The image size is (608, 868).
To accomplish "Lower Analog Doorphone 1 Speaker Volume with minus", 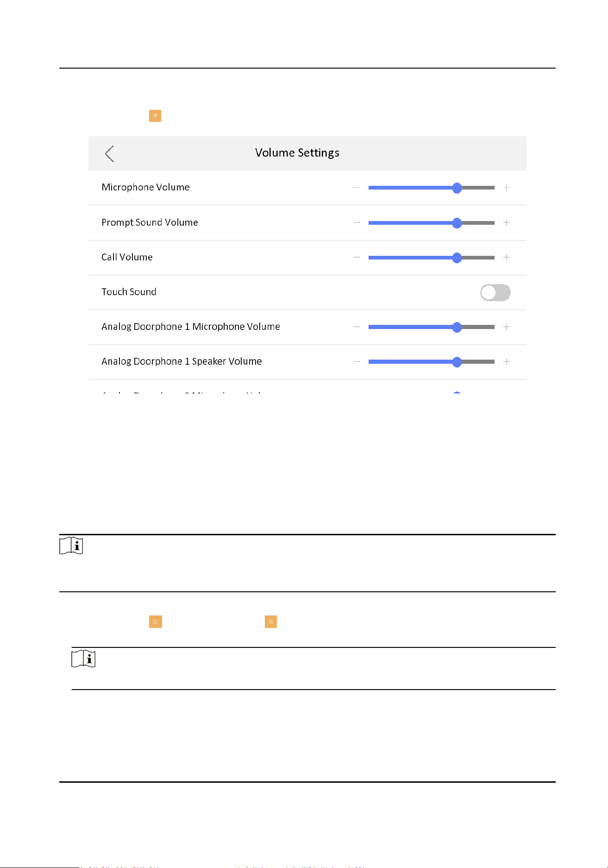I will (x=357, y=362).
